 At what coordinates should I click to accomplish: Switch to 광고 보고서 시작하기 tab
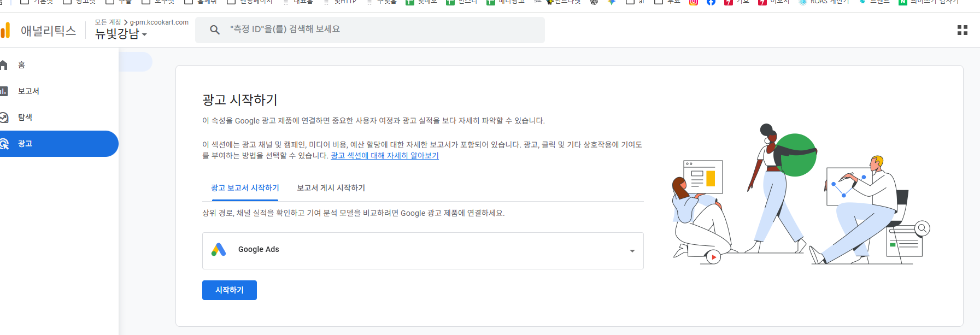[x=245, y=188]
